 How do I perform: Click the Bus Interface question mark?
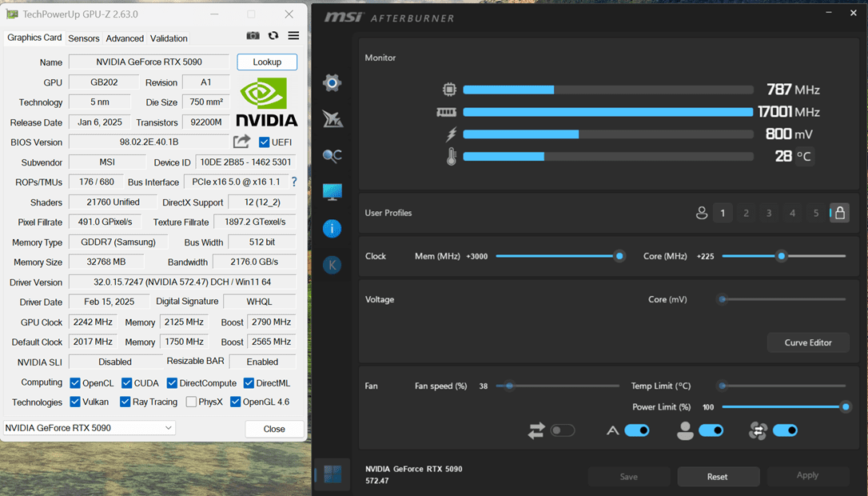pyautogui.click(x=294, y=182)
